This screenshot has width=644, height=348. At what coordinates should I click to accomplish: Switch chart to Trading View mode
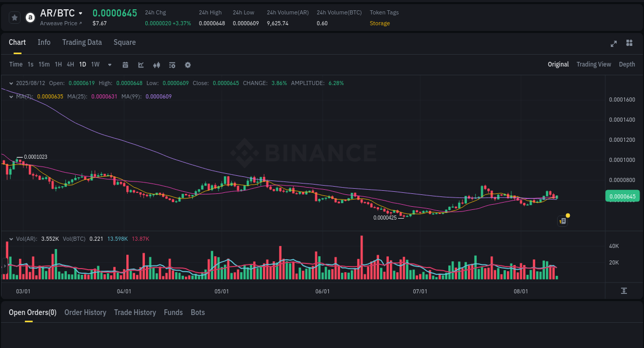coord(594,64)
